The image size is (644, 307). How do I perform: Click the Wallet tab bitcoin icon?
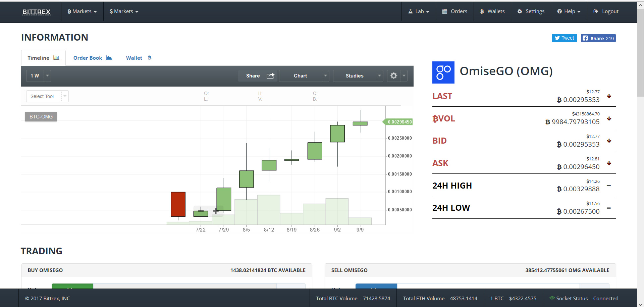click(x=150, y=58)
